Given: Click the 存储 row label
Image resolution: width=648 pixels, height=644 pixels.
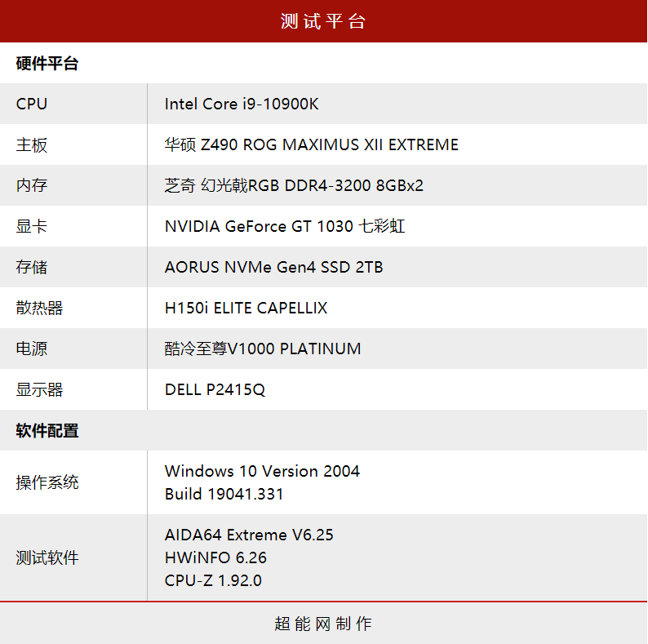Looking at the screenshot, I should click(x=31, y=267).
